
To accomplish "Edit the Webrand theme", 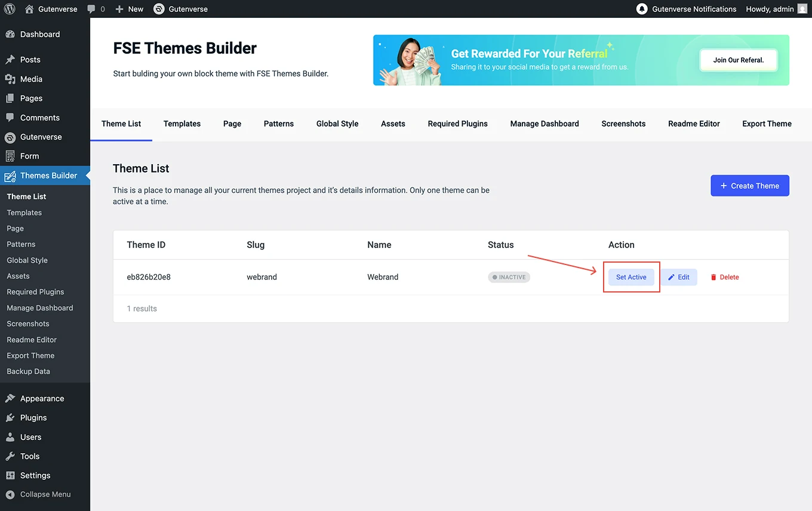I will click(679, 277).
